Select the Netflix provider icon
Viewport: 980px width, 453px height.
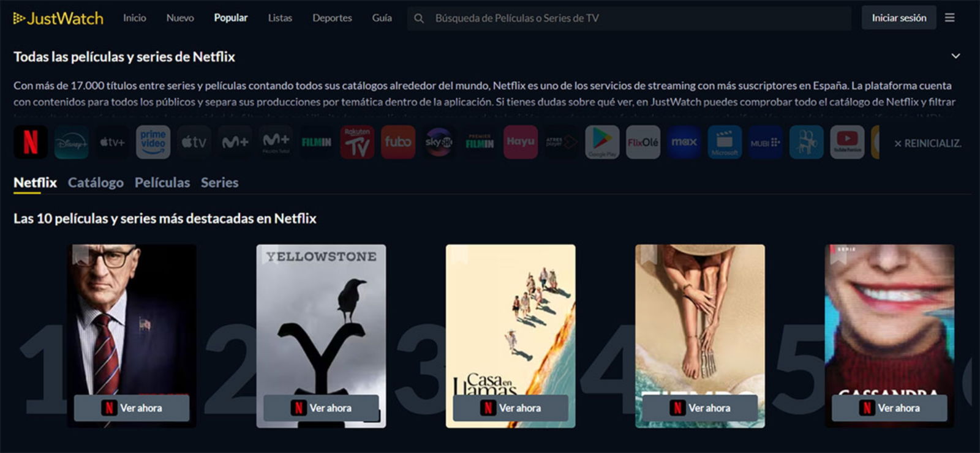31,142
